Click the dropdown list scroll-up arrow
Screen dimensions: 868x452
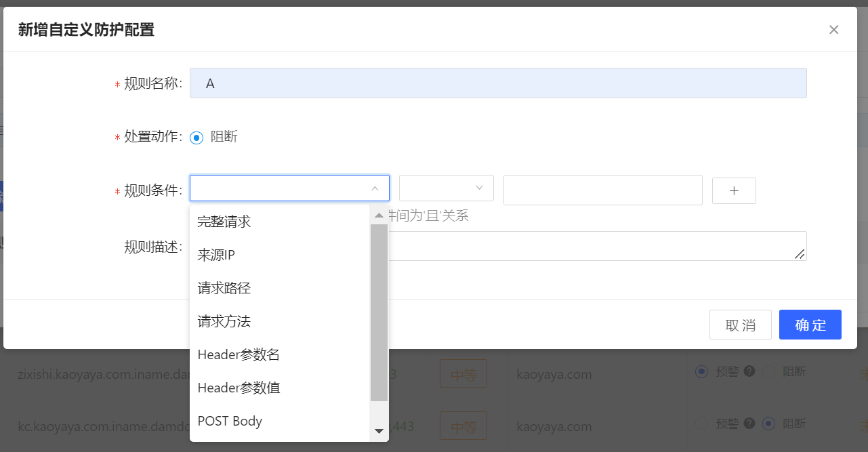[x=379, y=215]
